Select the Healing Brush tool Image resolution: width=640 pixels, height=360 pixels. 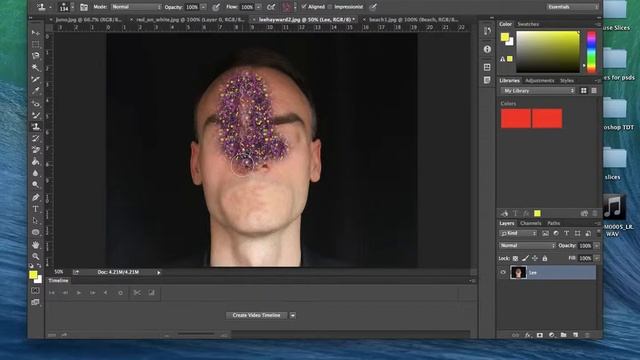click(36, 103)
